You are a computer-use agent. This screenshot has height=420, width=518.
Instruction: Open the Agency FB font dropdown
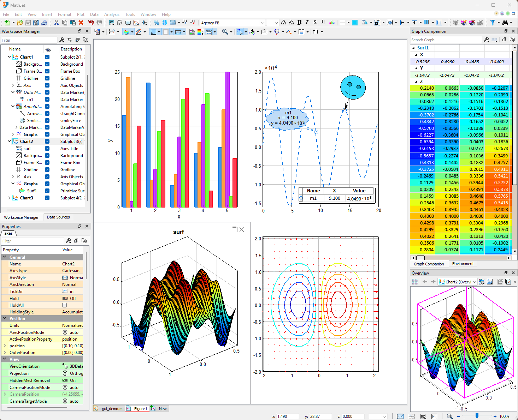click(x=263, y=23)
